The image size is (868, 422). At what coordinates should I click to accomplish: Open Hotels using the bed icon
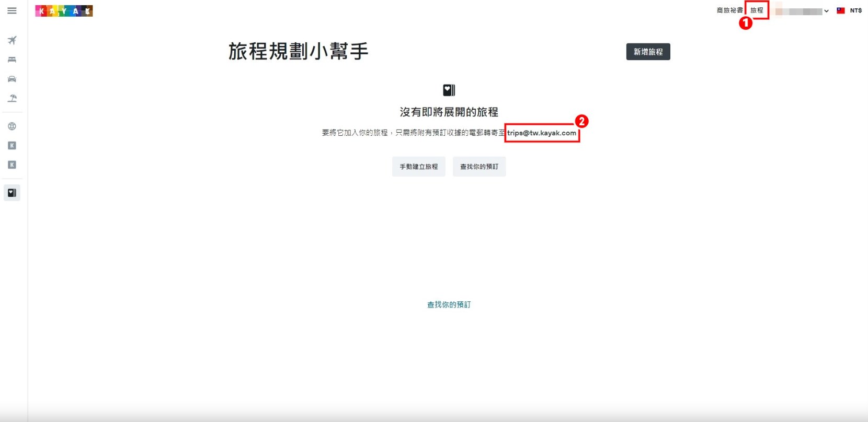(x=12, y=60)
